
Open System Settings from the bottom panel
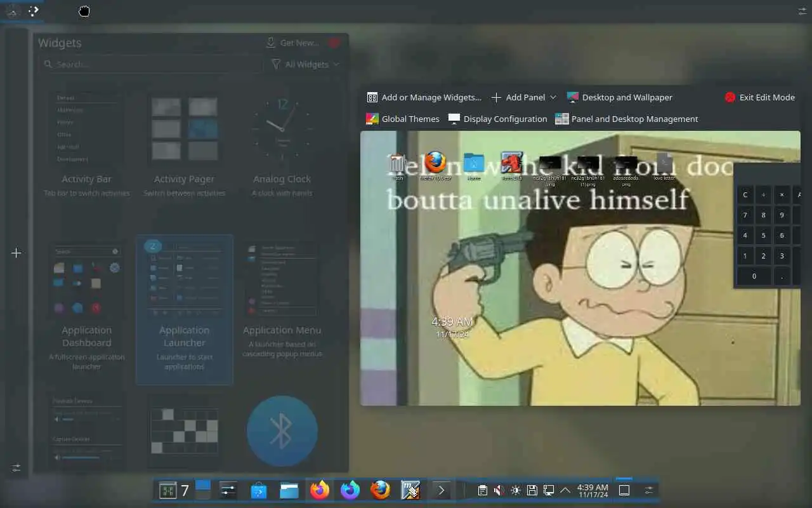(228, 490)
